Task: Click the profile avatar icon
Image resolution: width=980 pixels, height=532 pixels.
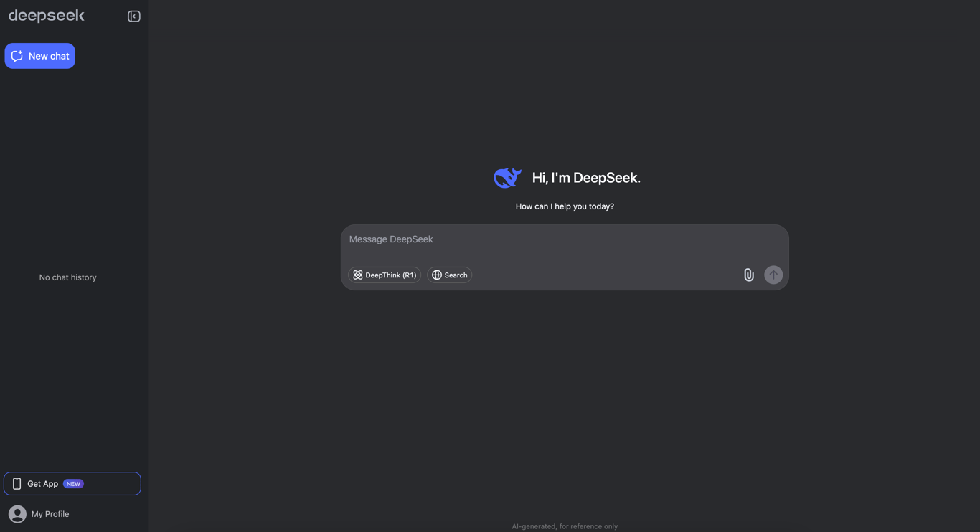Action: 17,514
